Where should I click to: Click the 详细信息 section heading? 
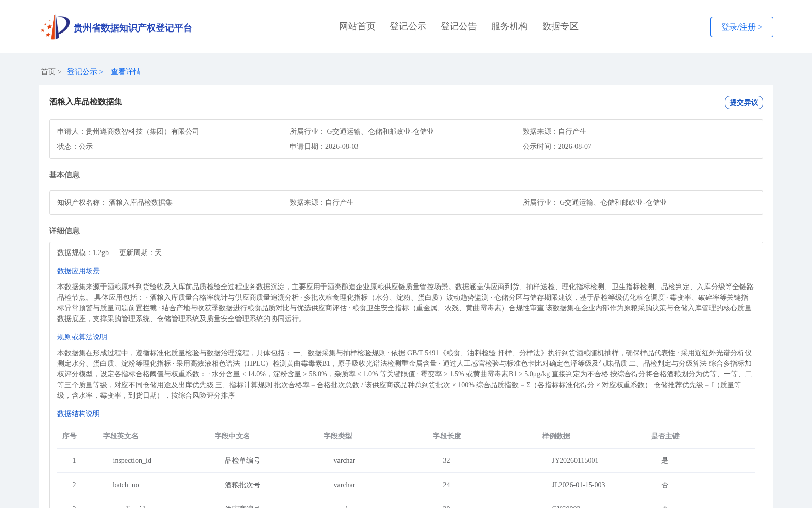[x=64, y=231]
